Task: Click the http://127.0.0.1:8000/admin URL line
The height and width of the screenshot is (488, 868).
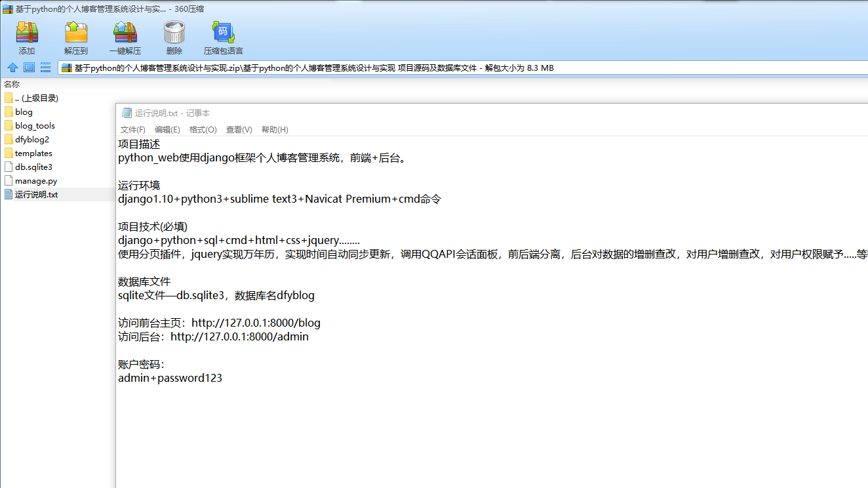Action: [x=213, y=336]
